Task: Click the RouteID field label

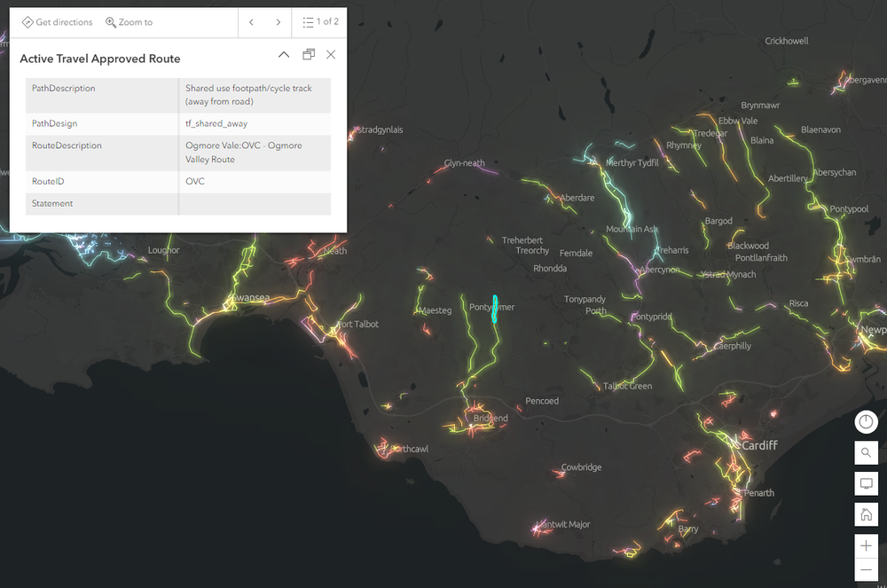Action: click(48, 182)
